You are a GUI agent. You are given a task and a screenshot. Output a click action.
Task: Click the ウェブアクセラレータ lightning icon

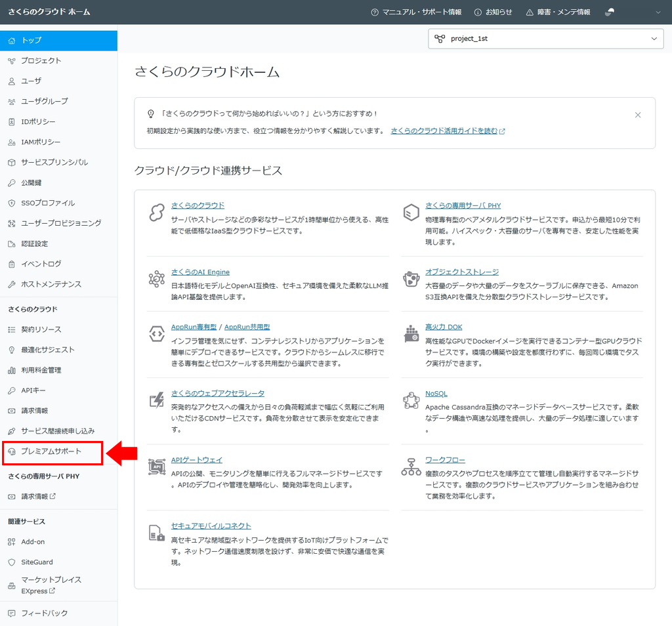point(157,400)
